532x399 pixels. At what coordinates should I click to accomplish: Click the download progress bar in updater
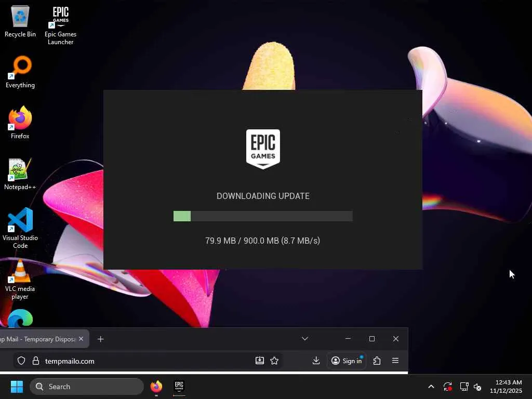[x=263, y=216]
